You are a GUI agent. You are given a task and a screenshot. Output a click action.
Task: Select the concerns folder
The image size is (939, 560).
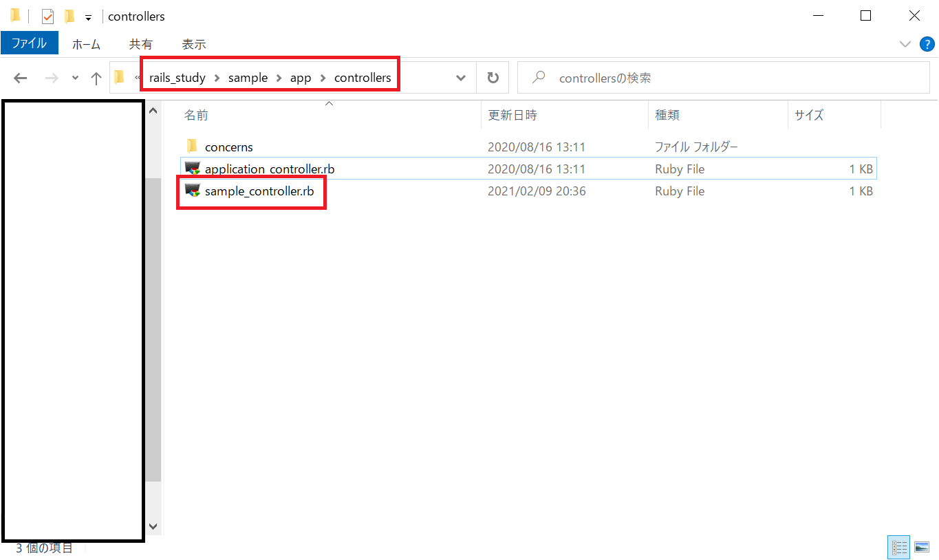tap(229, 147)
